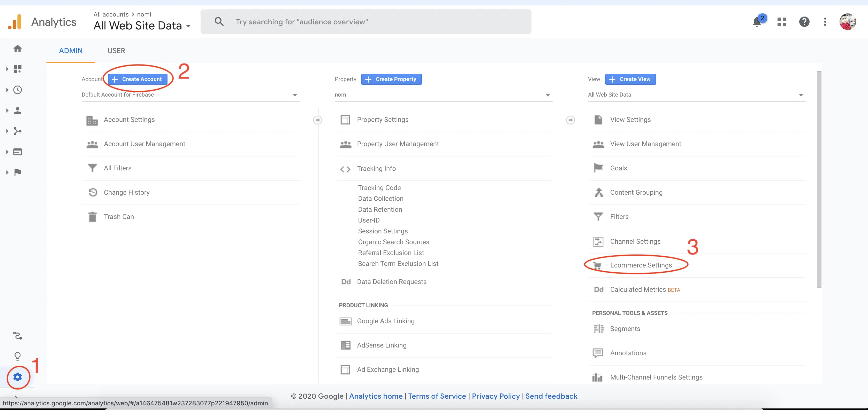Open the Google apps grid icon
The height and width of the screenshot is (410, 868).
pyautogui.click(x=781, y=22)
